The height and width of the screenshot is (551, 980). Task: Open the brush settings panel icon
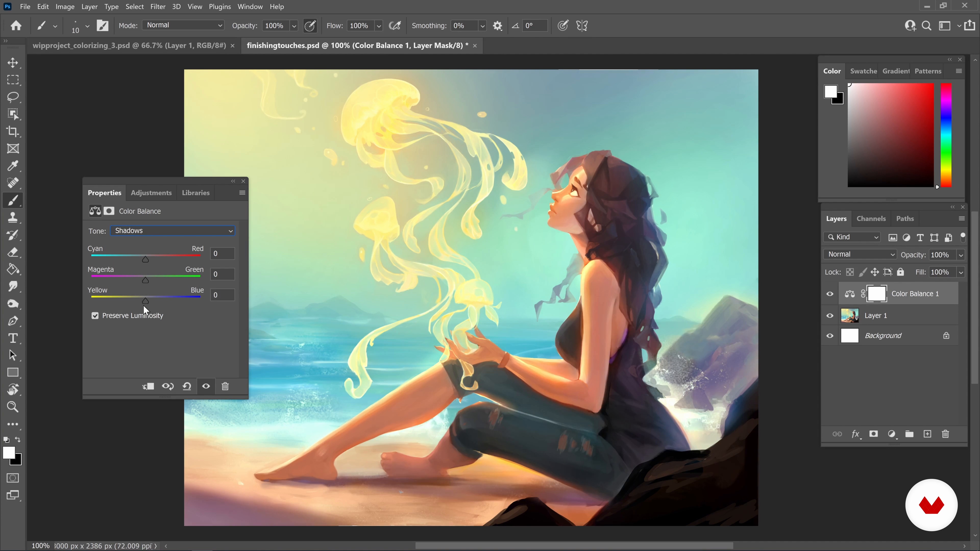[103, 26]
